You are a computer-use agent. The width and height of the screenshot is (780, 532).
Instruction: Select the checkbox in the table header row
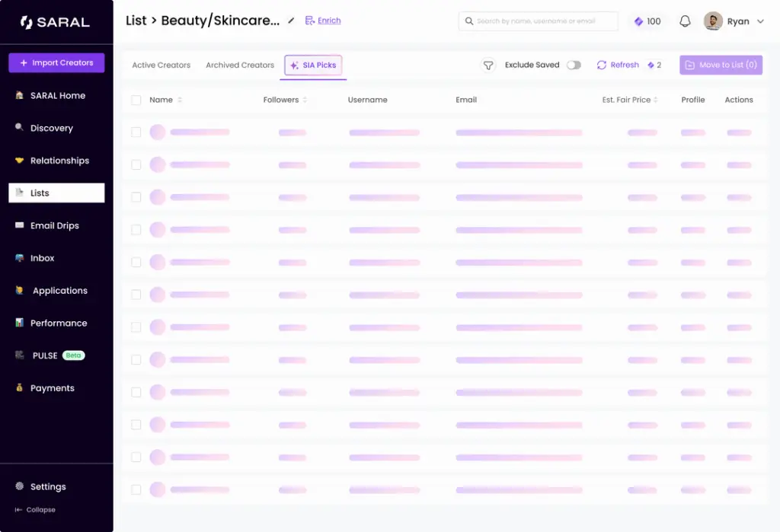(x=136, y=100)
